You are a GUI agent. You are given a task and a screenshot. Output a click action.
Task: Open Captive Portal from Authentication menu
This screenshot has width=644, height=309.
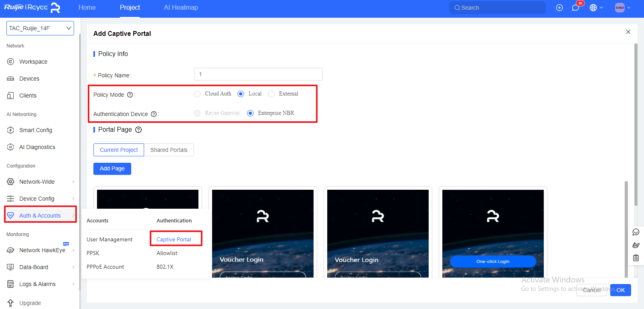coord(174,239)
